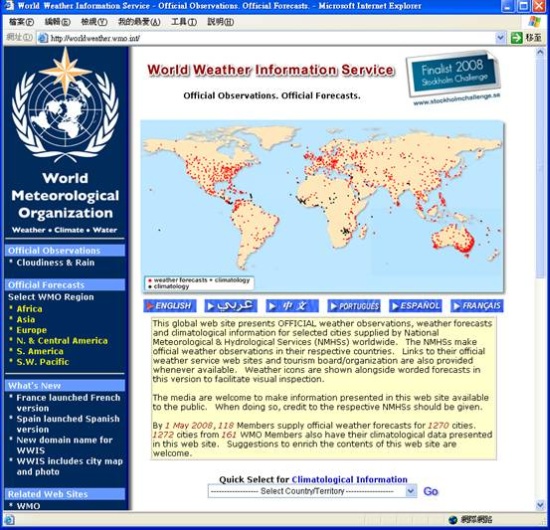550x530 pixels.
Task: Click the page icon beside the URL
Action: pos(43,38)
